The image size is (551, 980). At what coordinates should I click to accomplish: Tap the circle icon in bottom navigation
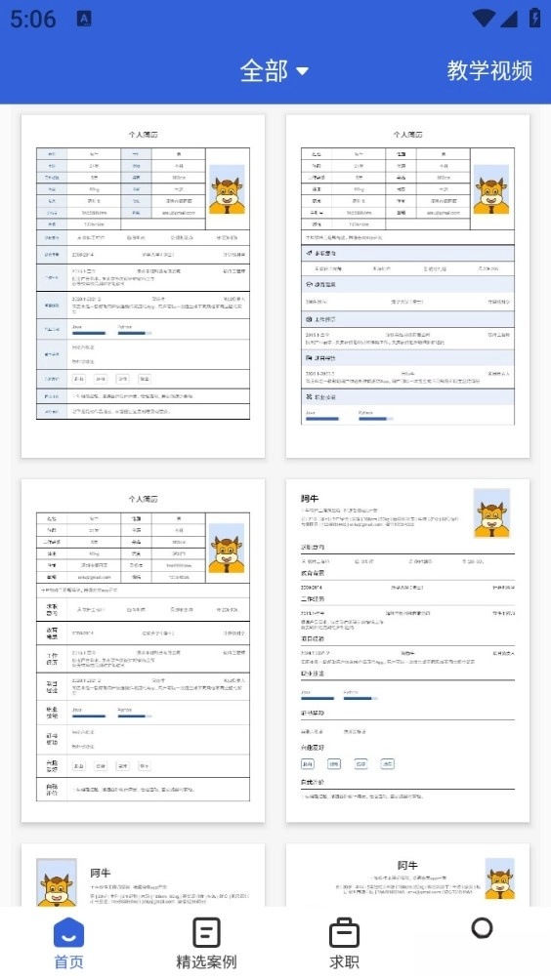(x=482, y=928)
